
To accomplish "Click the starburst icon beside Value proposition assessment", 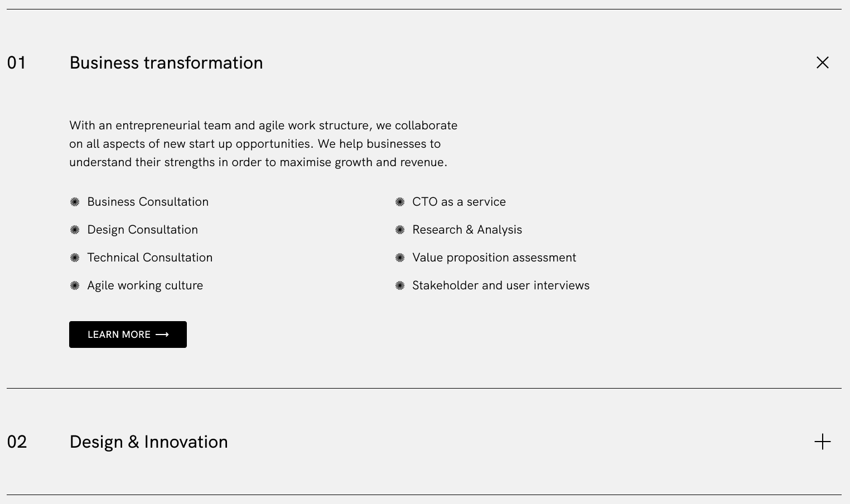I will (x=400, y=258).
